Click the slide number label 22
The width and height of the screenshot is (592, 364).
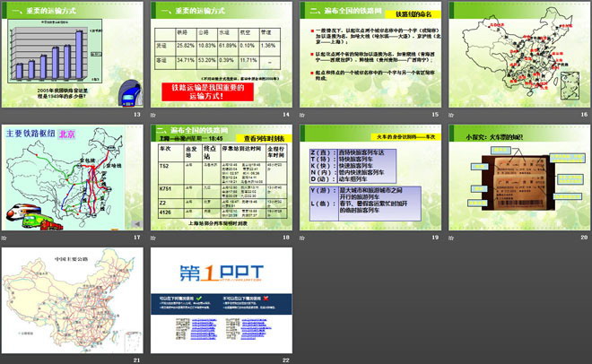click(286, 360)
